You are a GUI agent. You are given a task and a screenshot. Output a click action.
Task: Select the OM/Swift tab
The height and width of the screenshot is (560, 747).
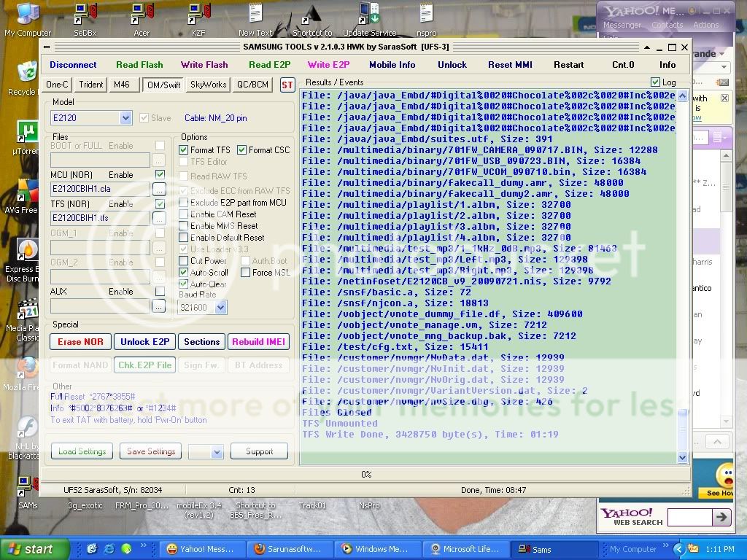click(x=164, y=85)
